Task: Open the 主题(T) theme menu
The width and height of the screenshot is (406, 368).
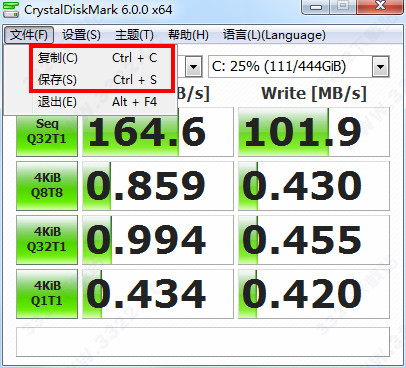Action: pos(134,35)
